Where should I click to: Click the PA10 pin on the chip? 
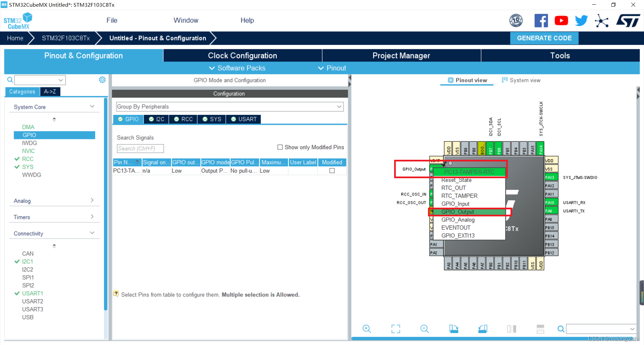coord(551,202)
